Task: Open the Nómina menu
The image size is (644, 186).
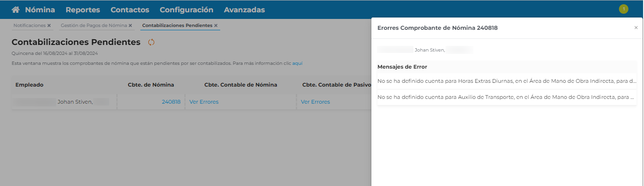Action: tap(40, 9)
